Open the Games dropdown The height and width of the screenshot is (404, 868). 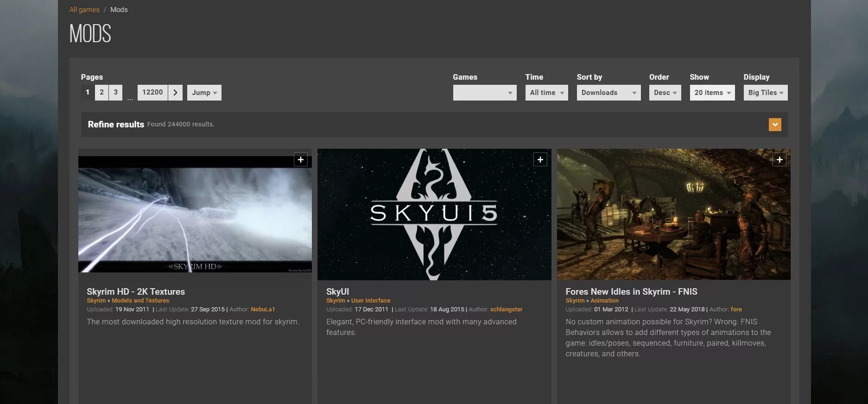[485, 93]
